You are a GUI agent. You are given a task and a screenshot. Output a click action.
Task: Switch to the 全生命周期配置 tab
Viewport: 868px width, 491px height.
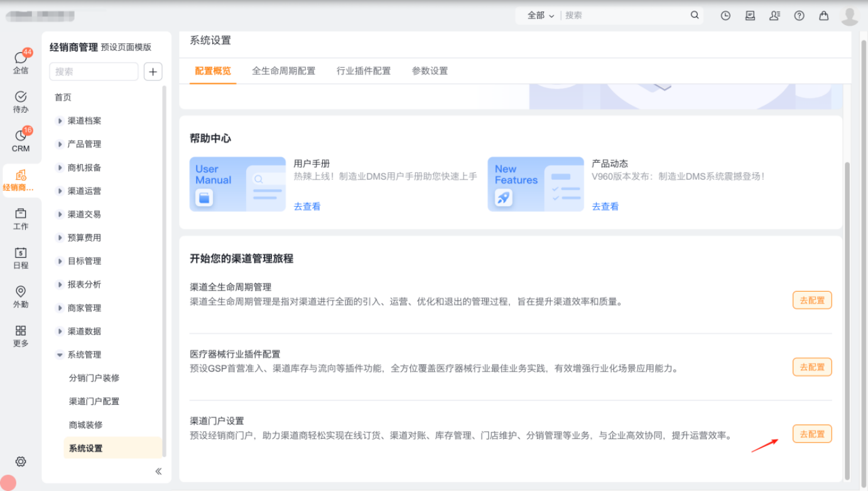point(284,71)
